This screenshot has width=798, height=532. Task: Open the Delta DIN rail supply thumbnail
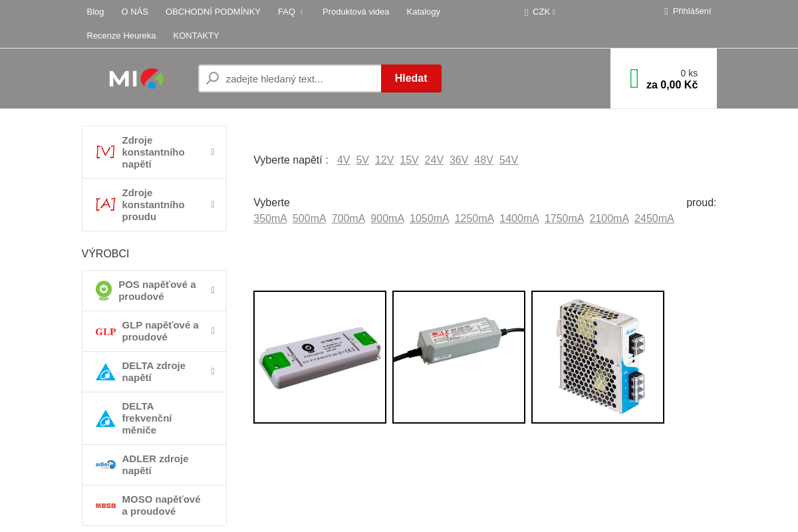click(598, 357)
